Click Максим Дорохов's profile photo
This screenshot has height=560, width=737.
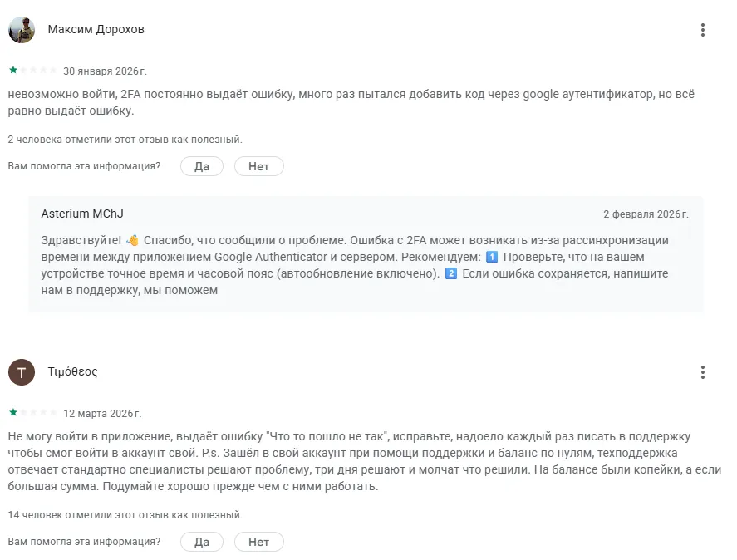tap(22, 30)
